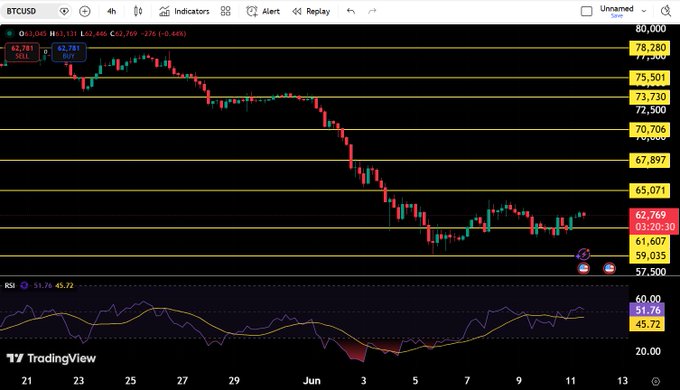Viewport: 680px width, 390px height.
Task: Click the RSI indicator legend title
Action: (10, 285)
